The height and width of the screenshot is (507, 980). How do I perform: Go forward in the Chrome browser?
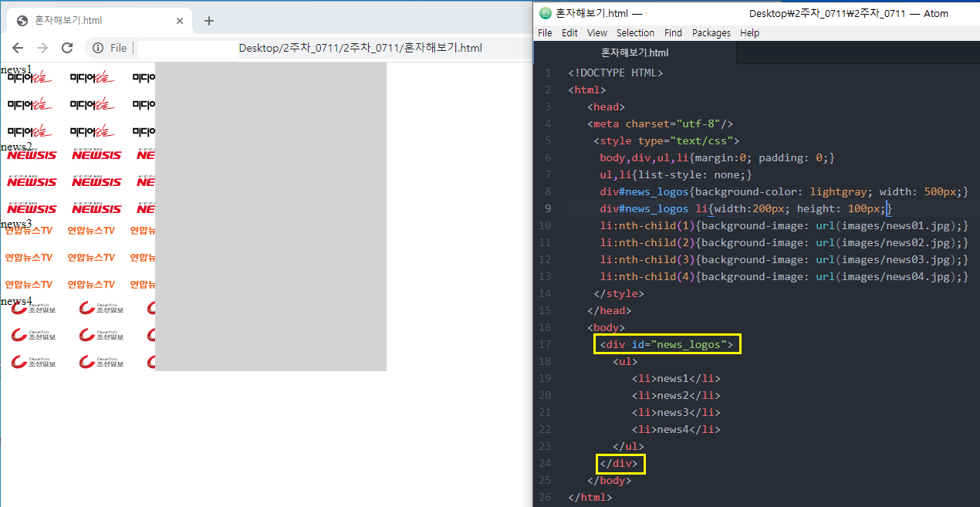(42, 48)
